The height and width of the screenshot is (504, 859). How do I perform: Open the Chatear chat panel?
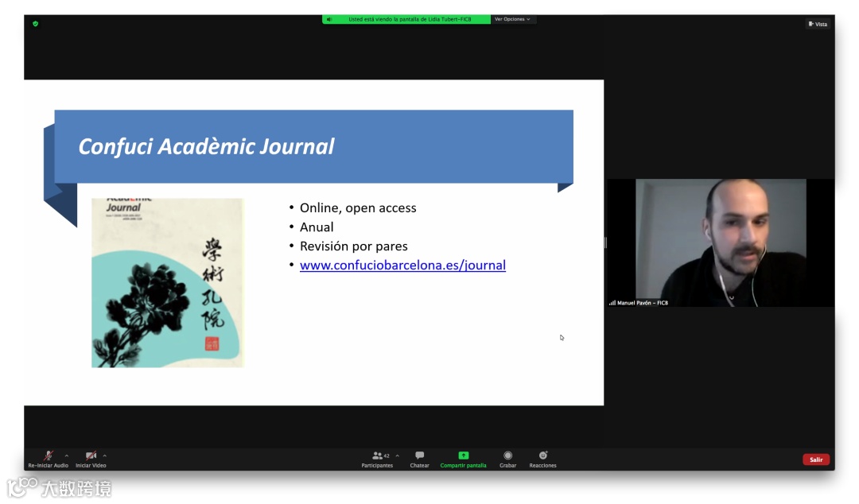[x=420, y=459]
